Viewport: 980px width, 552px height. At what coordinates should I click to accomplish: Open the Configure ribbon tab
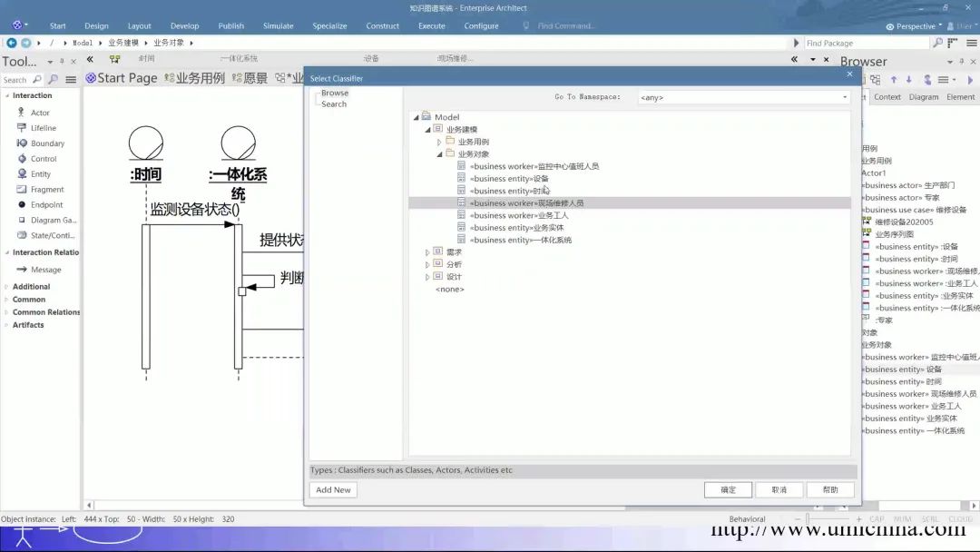point(481,25)
